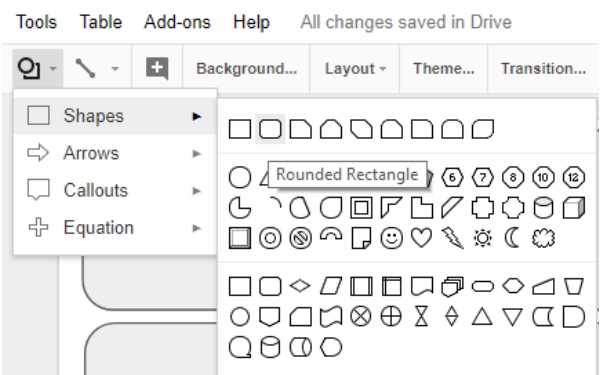Select the pie shape
The image size is (600, 375).
coord(240,208)
